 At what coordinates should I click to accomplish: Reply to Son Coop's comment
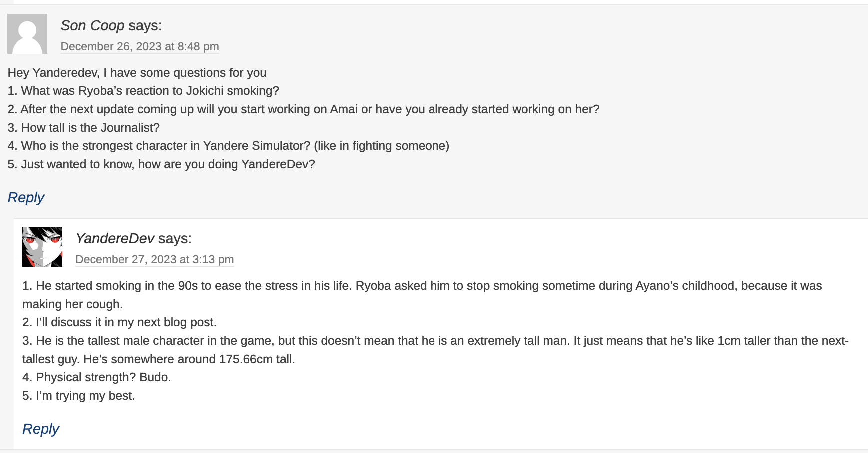pos(26,197)
